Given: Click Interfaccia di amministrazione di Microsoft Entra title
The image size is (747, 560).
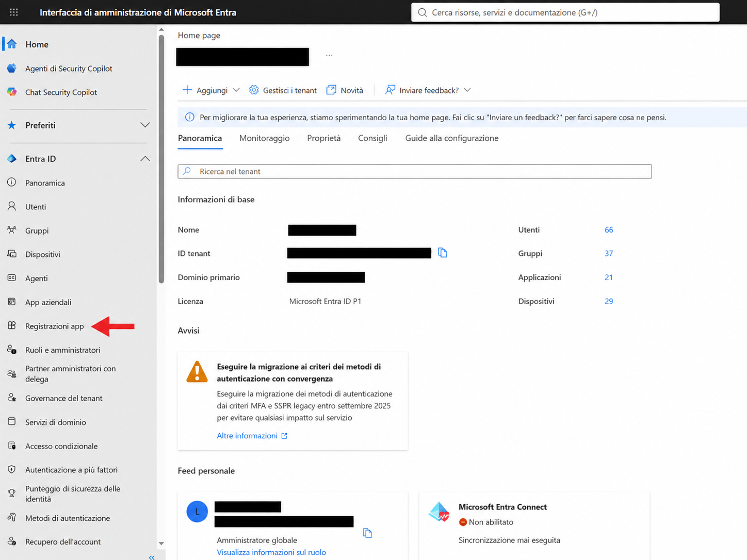Looking at the screenshot, I should 138,12.
